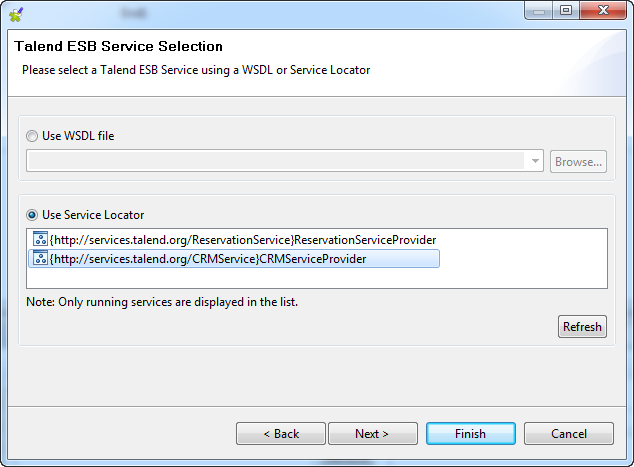Choose the Use Service Locator radio button

[34, 215]
